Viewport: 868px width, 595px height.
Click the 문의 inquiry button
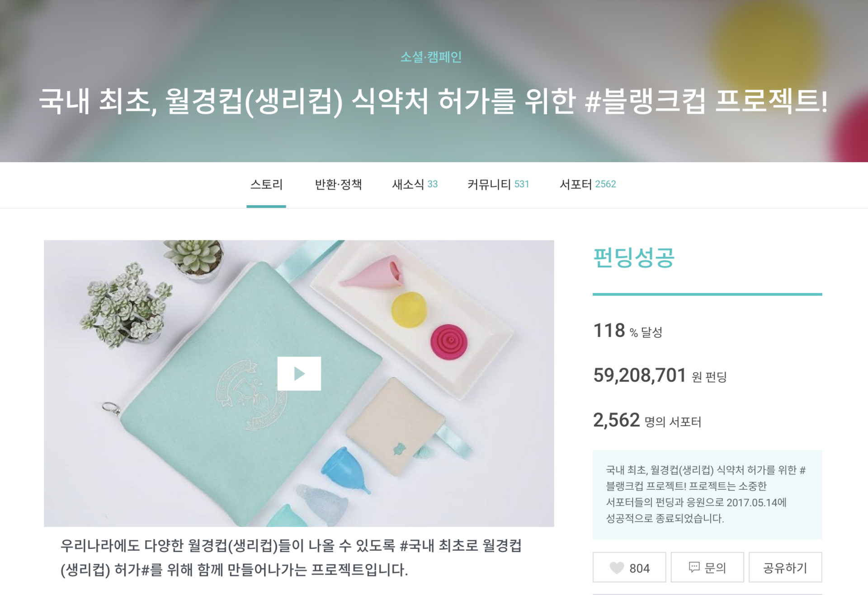click(x=707, y=567)
